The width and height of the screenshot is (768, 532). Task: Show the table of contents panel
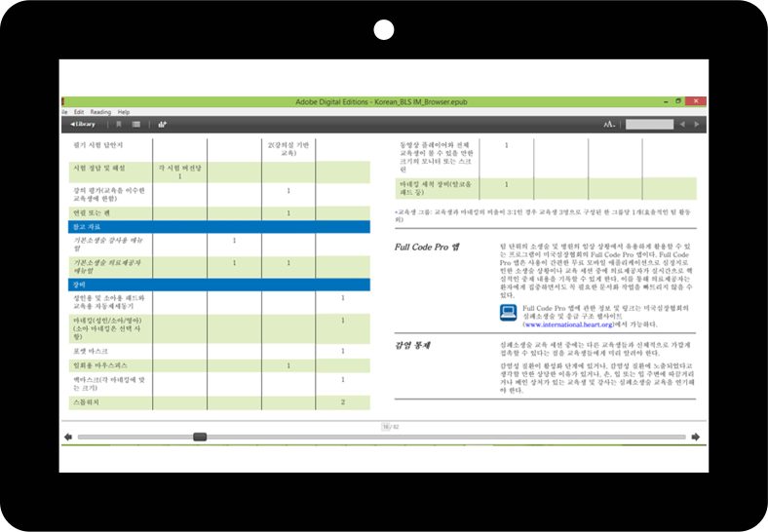click(136, 125)
